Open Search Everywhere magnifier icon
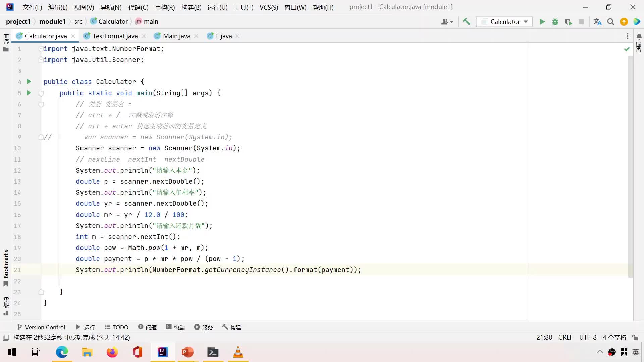 coord(611,22)
